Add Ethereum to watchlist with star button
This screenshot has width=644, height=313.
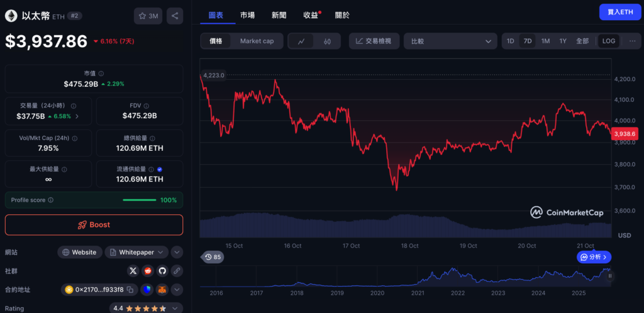click(148, 16)
